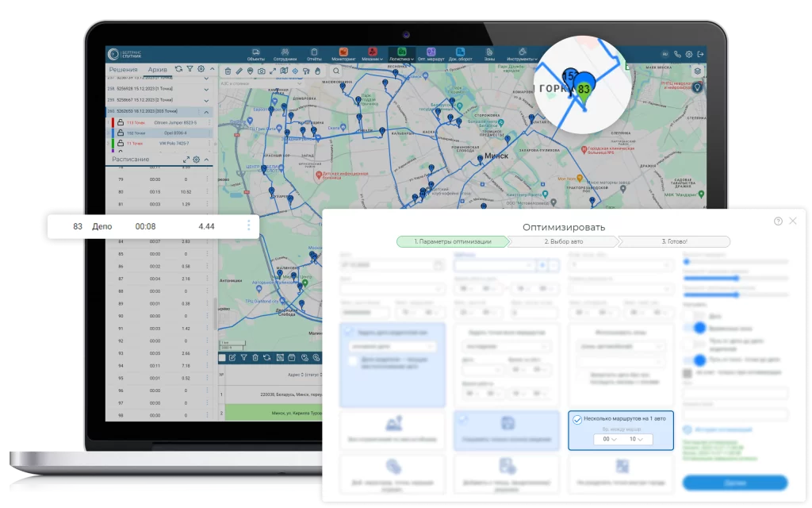
Task: Switch to the Решения tab
Action: pos(123,70)
